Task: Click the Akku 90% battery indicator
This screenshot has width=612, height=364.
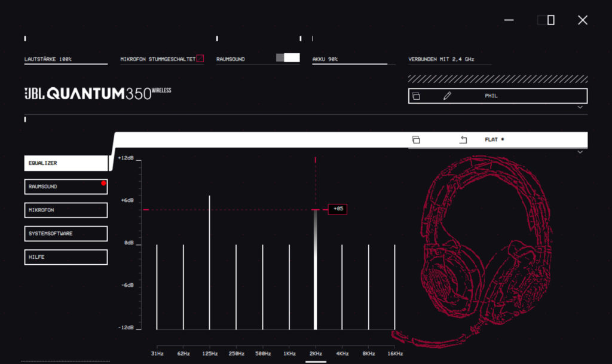Action: point(354,60)
